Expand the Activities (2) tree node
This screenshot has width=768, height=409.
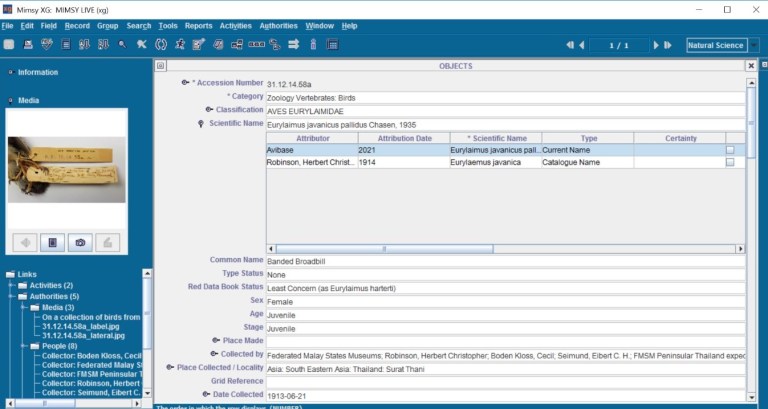point(10,285)
